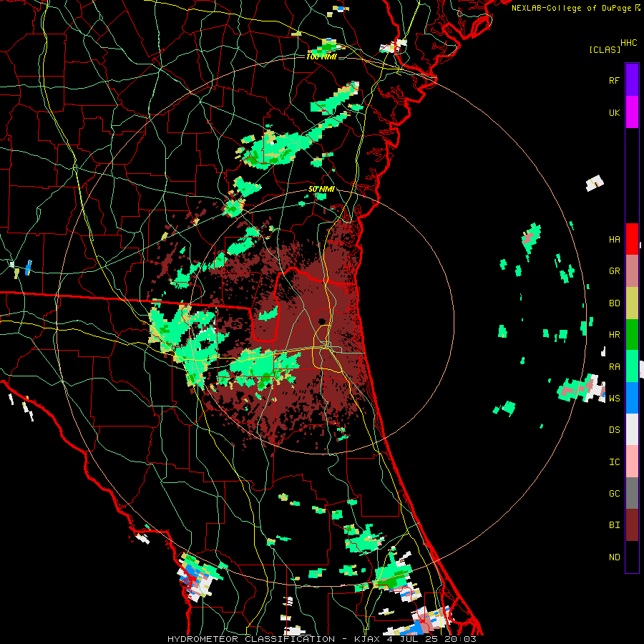644x644 pixels.
Task: Click the 100 NMI range ring label
Action: tap(321, 57)
